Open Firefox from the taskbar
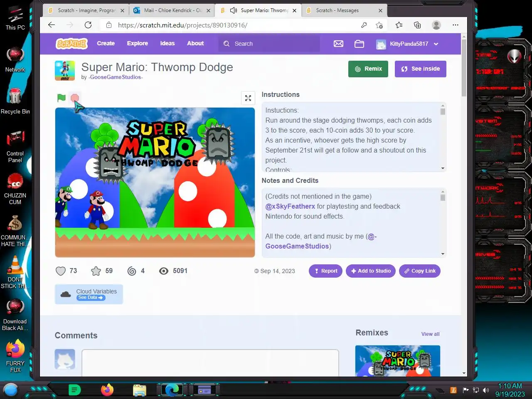The image size is (532, 399). pyautogui.click(x=107, y=390)
